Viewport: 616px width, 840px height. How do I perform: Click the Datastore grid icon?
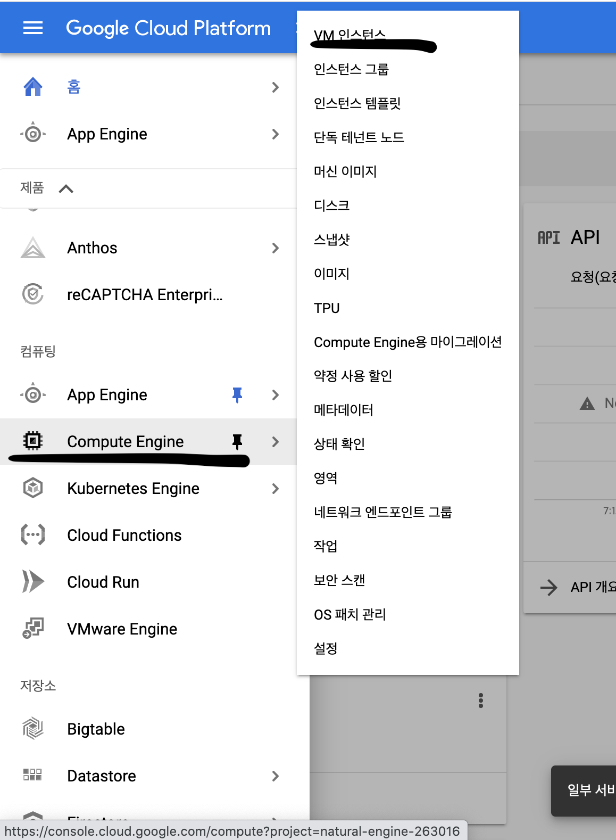[32, 775]
